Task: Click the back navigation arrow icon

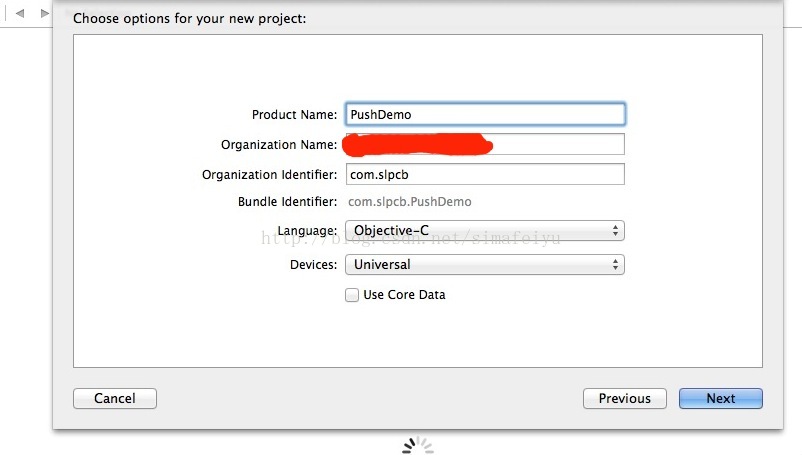Action: (x=20, y=13)
